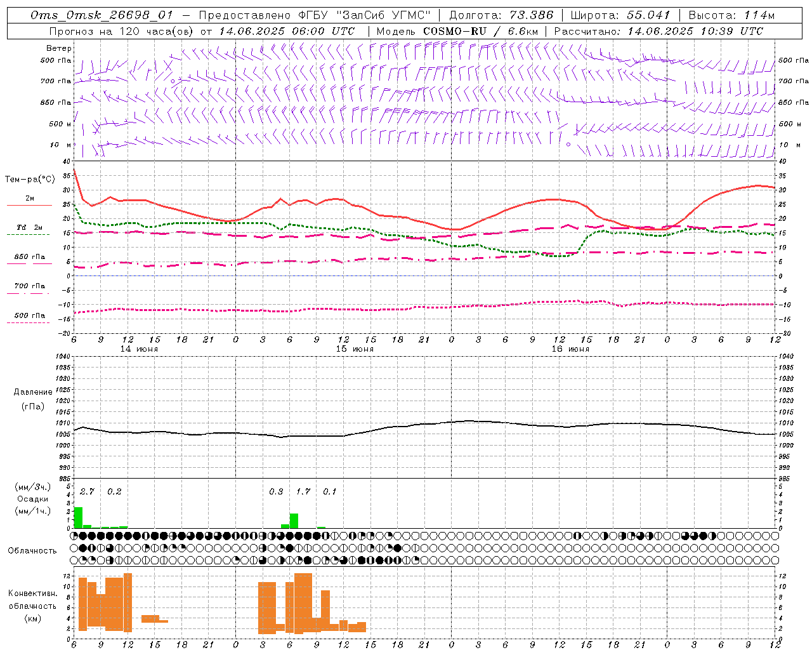Click the (мм/1ч.) unit label
This screenshot has width=812, height=650.
(33, 511)
